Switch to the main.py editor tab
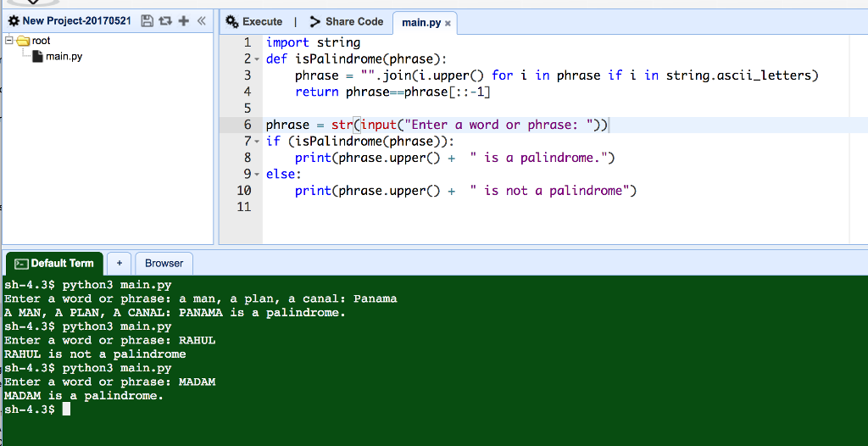The image size is (868, 446). pos(420,23)
